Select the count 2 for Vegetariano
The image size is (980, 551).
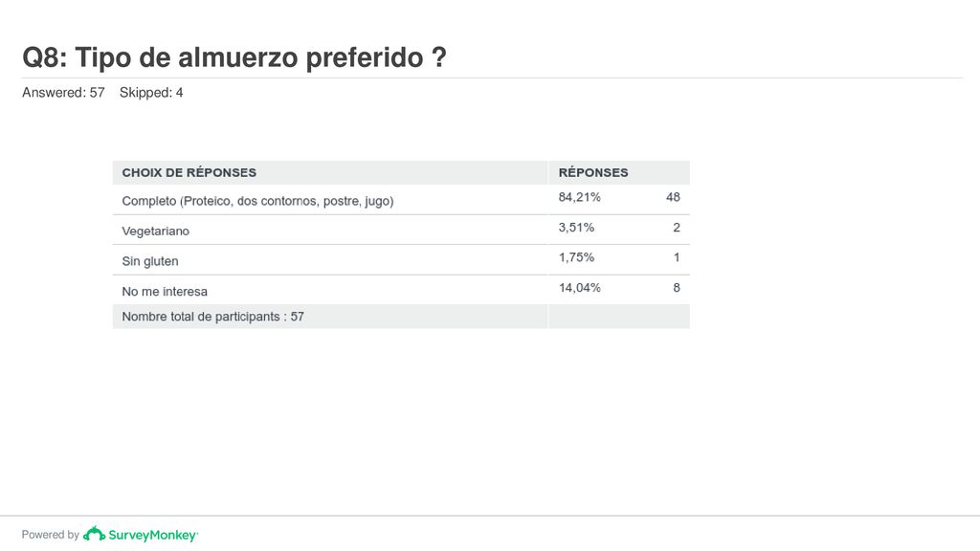point(677,228)
